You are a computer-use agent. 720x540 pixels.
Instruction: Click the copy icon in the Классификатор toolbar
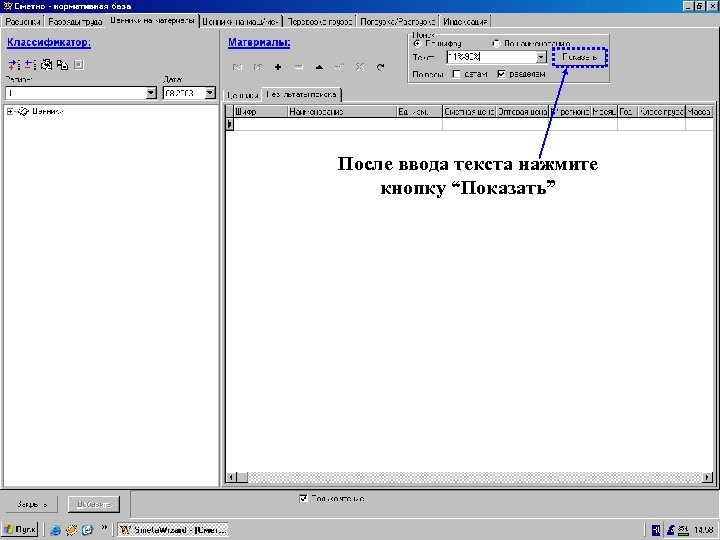point(62,65)
